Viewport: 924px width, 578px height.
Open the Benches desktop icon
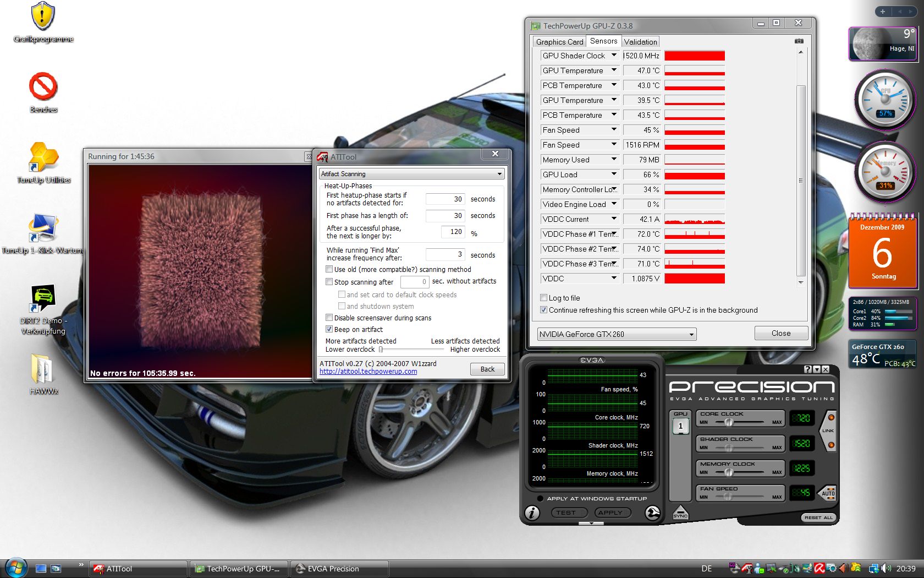(x=43, y=92)
